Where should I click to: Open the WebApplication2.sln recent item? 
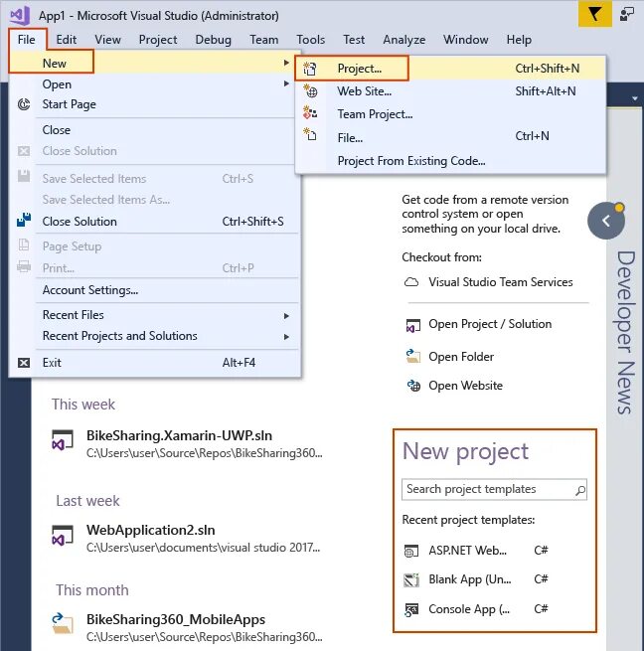[187, 538]
